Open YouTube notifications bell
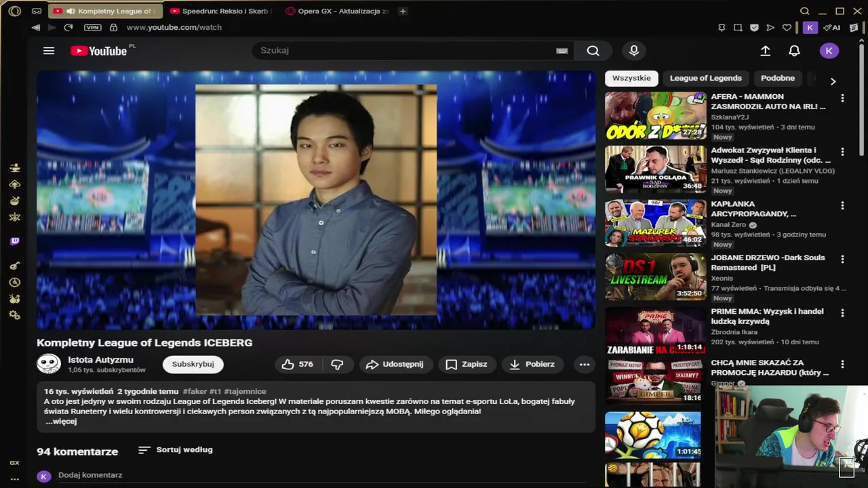 click(x=794, y=51)
